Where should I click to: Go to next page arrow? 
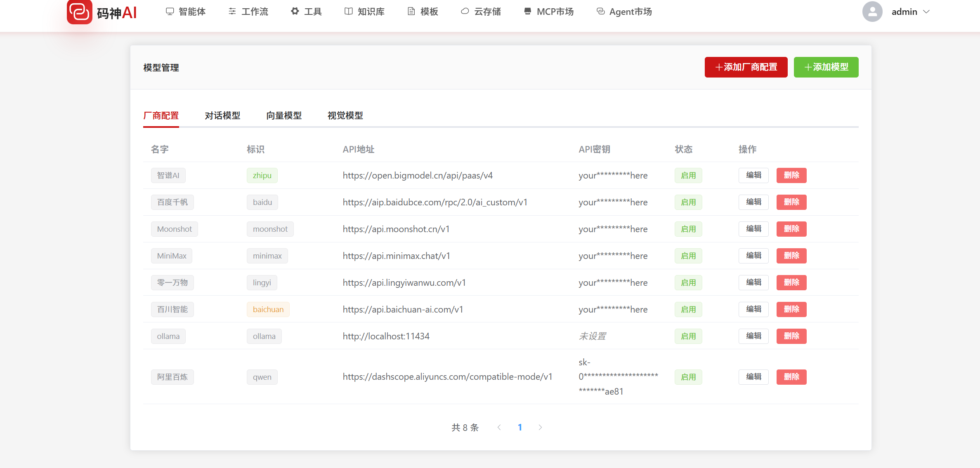pos(540,427)
